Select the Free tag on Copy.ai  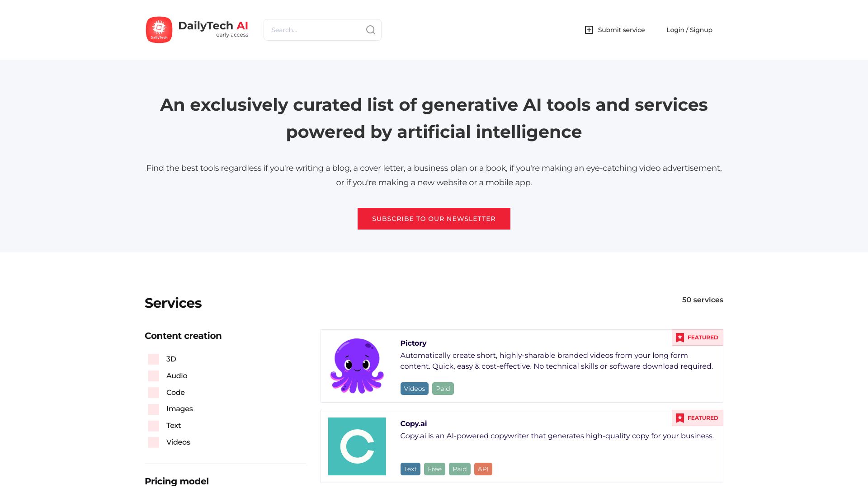click(434, 469)
